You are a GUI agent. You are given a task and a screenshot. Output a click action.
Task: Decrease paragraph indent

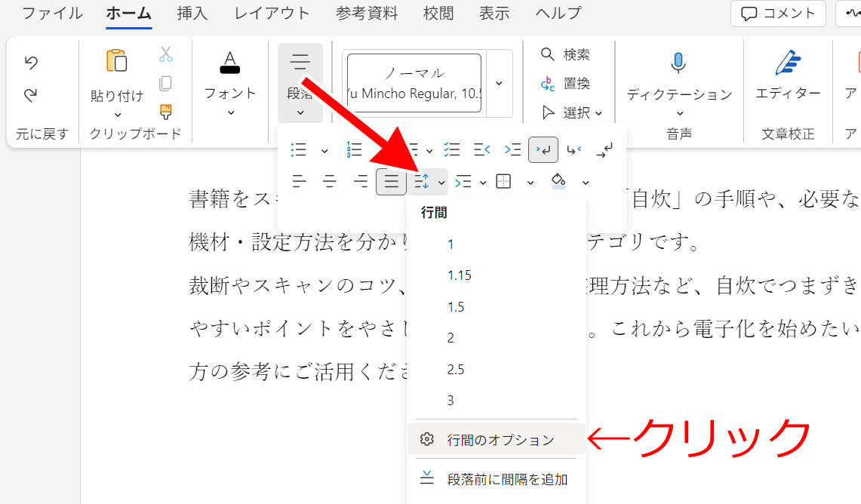click(x=482, y=150)
